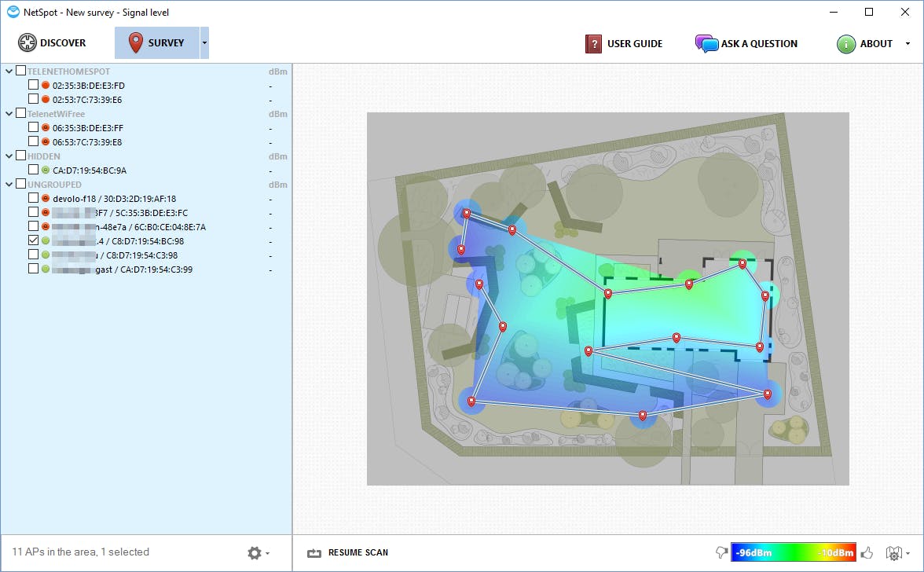The image size is (924, 572).
Task: Click the green About info icon
Action: (x=846, y=43)
